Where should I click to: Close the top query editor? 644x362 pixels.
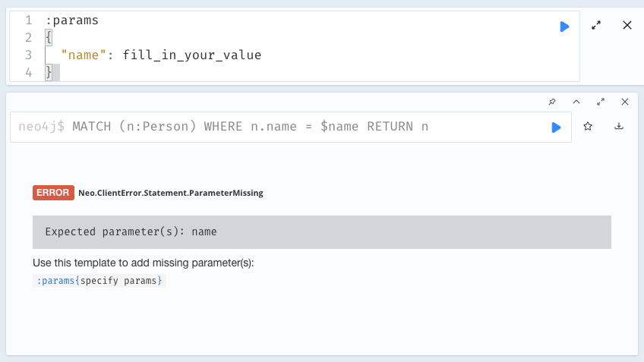627,26
